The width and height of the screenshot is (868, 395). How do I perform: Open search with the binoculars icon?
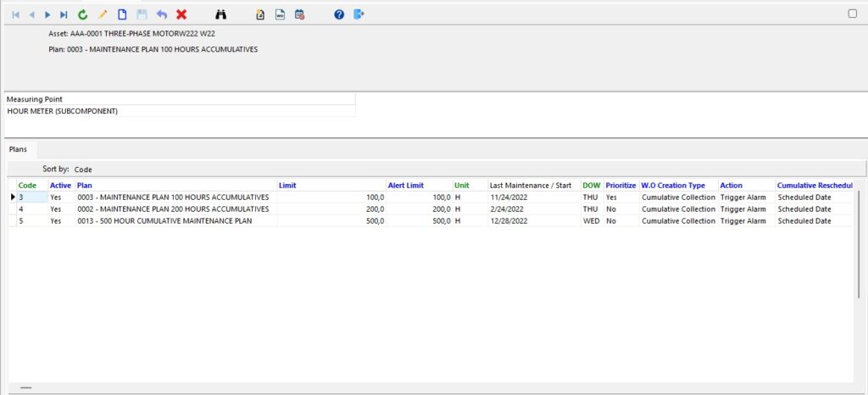[x=221, y=15]
